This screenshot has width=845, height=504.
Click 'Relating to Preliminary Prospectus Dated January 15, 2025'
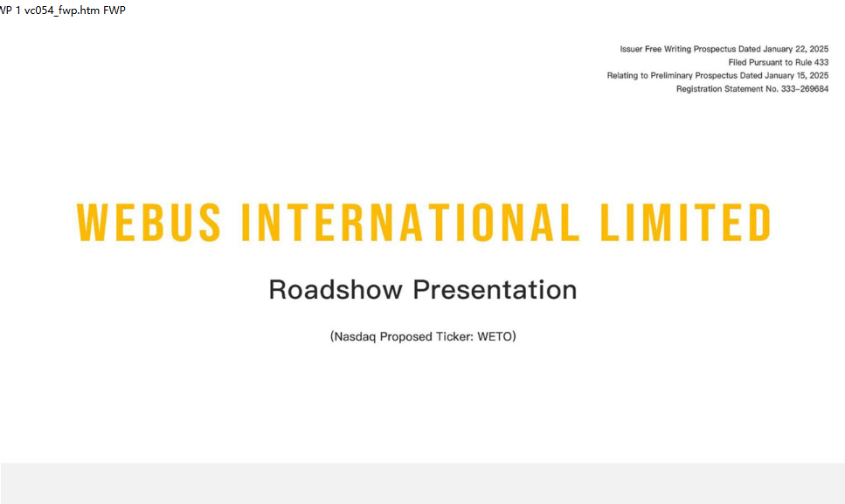point(717,75)
